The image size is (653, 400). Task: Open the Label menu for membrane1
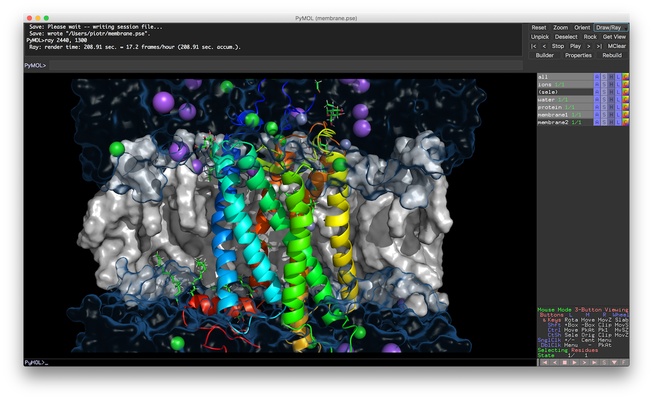618,115
